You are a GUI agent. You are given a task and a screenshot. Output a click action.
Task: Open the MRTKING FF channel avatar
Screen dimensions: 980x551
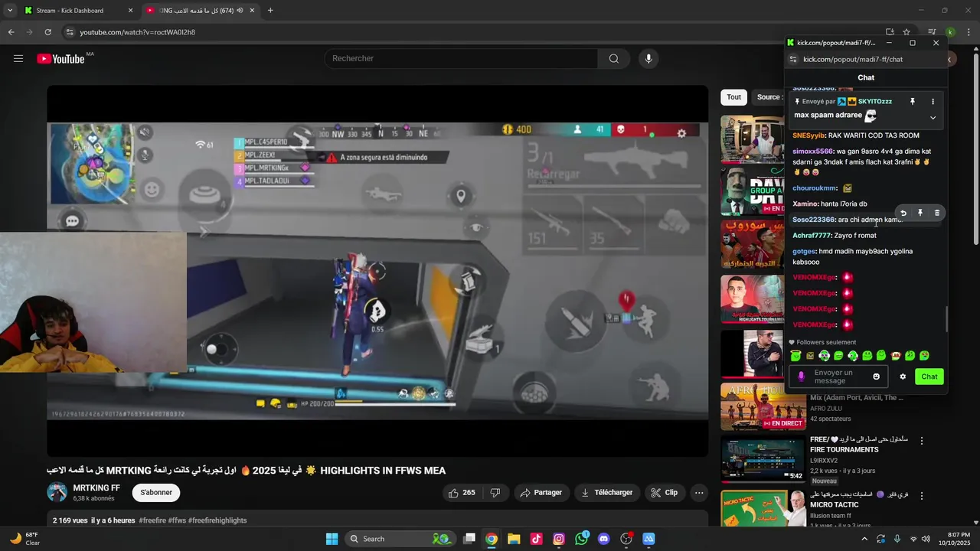[x=57, y=493]
